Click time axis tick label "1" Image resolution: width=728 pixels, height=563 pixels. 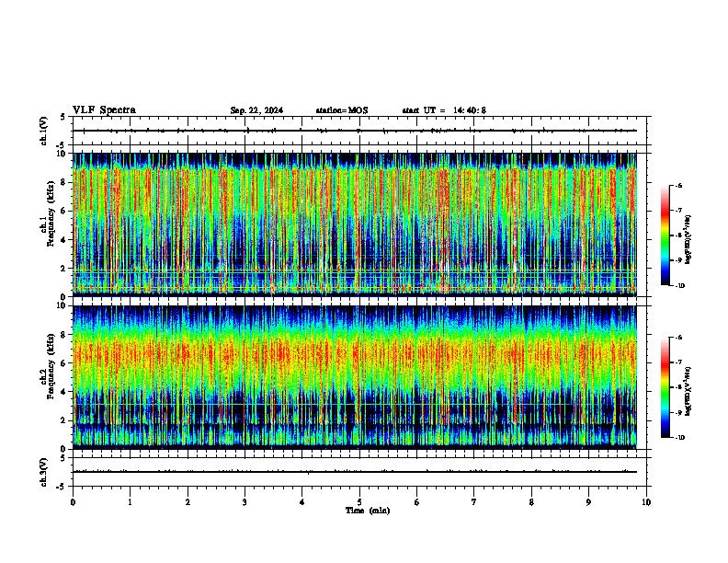(130, 502)
